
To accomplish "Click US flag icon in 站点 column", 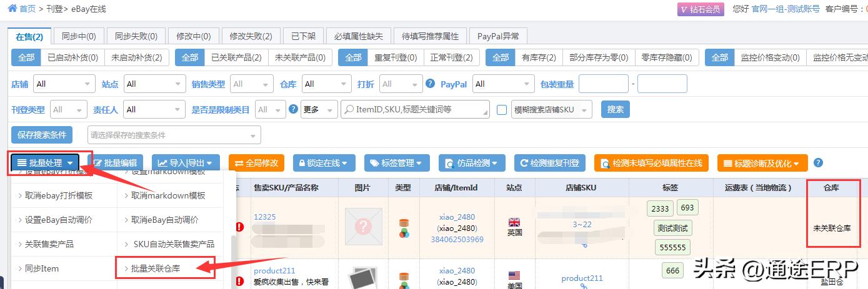I will coord(515,275).
